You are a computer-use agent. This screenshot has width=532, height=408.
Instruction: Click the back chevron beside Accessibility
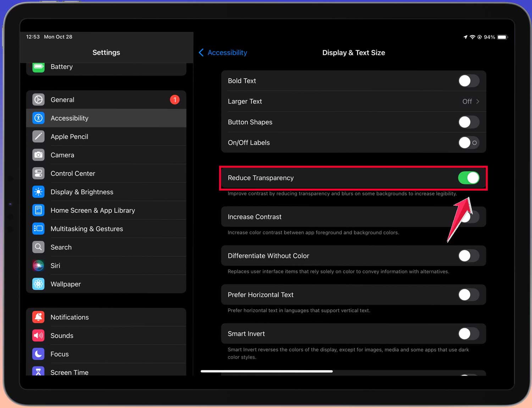[x=201, y=52]
